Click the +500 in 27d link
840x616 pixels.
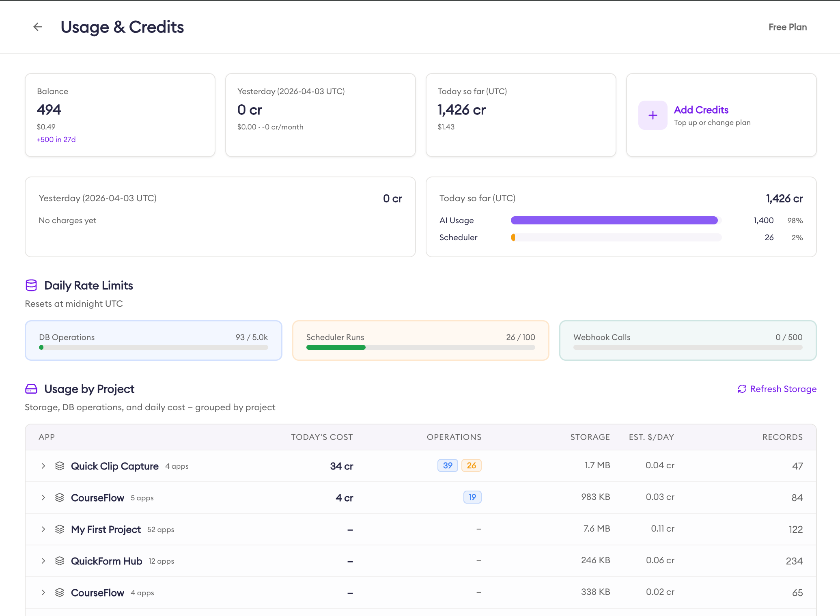coord(56,139)
